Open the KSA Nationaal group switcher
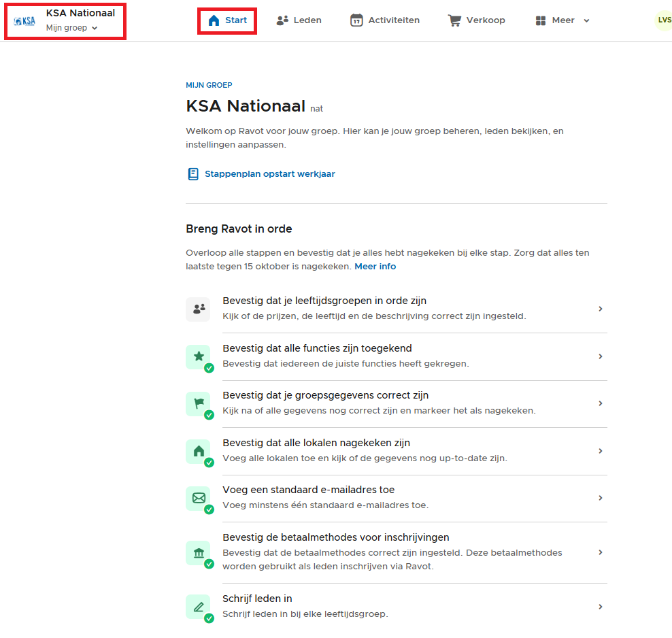The width and height of the screenshot is (672, 638). (65, 21)
